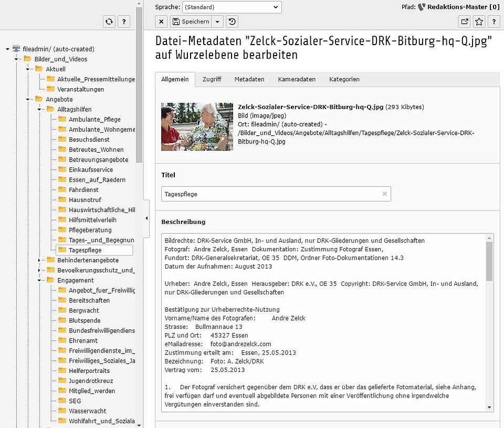504x428 pixels.
Task: Open the record in a new window
Action: click(465, 22)
